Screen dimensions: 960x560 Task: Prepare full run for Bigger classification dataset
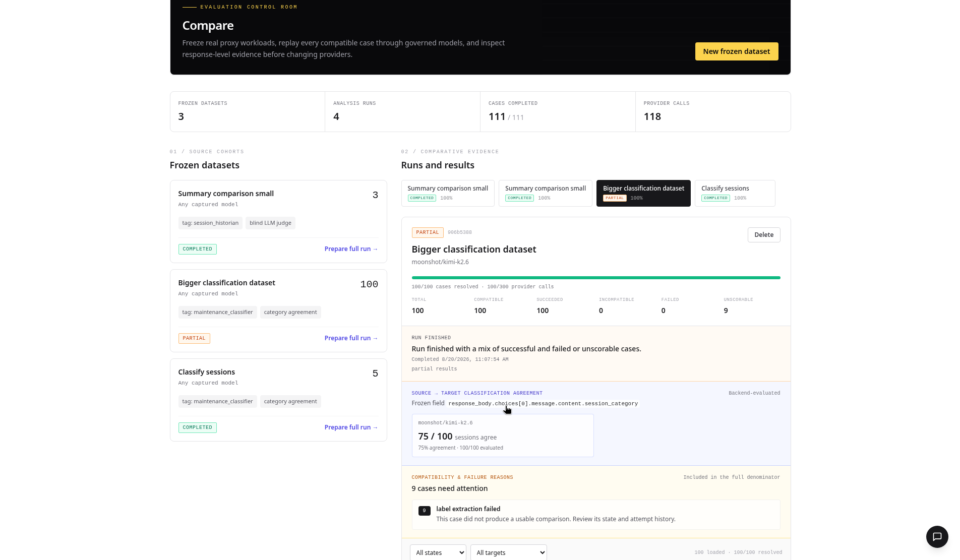click(351, 338)
